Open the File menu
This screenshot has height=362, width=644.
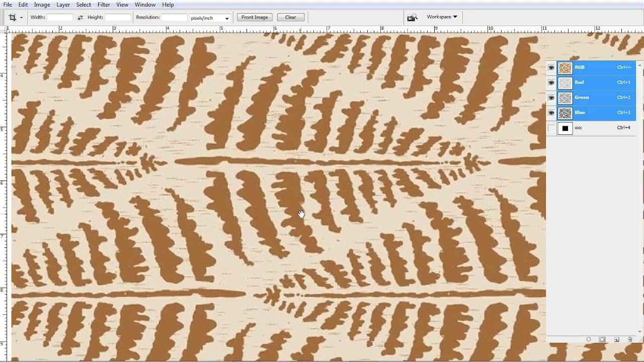(8, 5)
